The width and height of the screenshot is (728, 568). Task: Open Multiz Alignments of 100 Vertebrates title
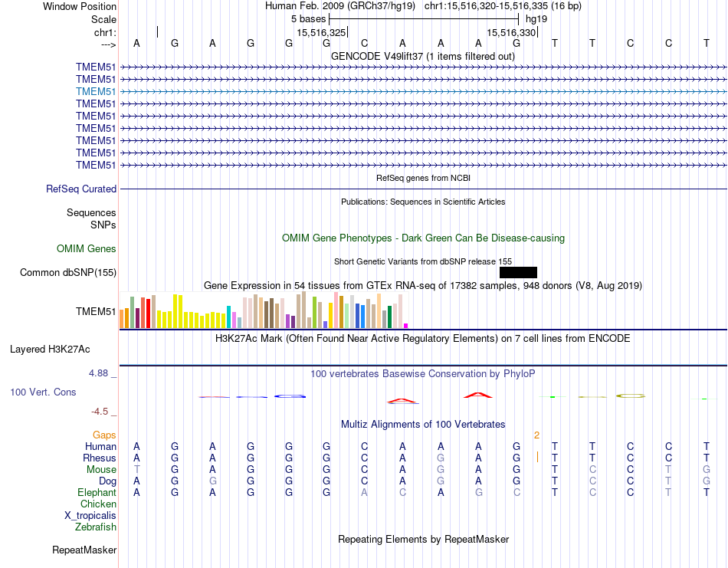(x=423, y=424)
